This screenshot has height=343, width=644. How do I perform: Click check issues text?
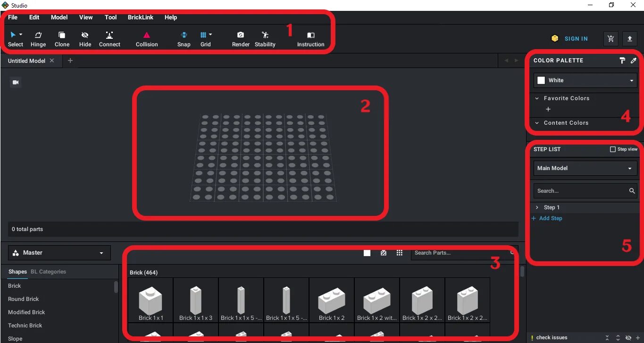pyautogui.click(x=552, y=338)
